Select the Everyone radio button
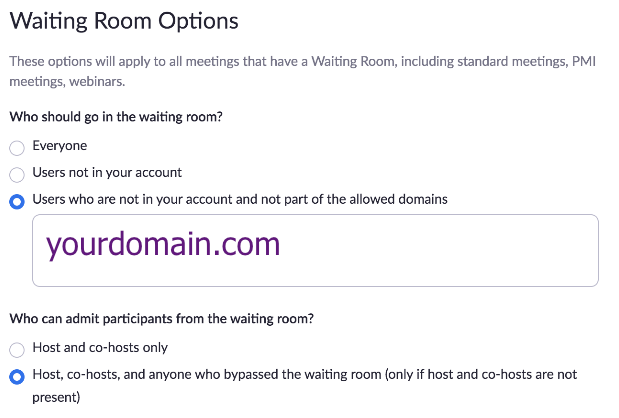Screen dimensions: 619x418 click(16, 148)
